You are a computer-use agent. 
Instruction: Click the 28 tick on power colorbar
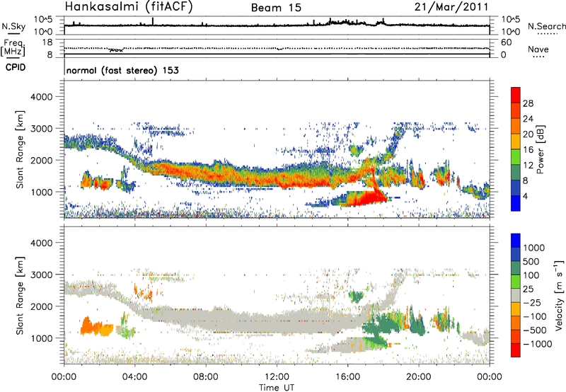click(528, 103)
